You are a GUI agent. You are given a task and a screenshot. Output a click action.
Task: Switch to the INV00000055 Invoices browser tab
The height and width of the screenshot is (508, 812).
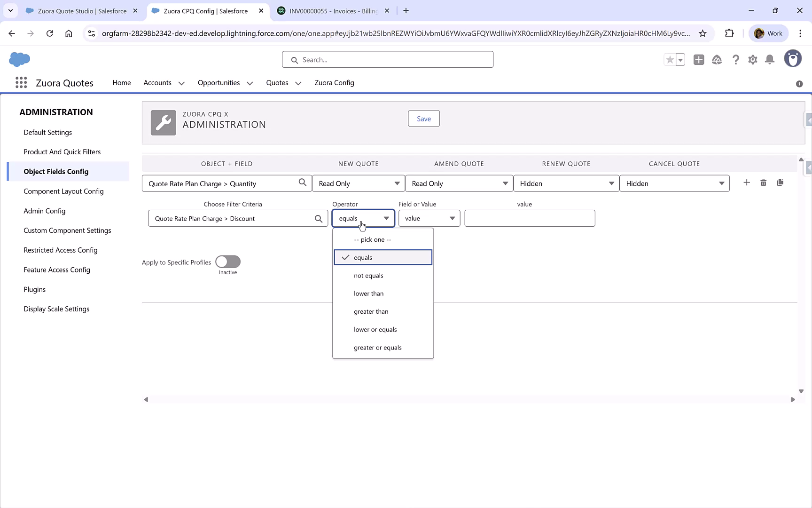[329, 10]
